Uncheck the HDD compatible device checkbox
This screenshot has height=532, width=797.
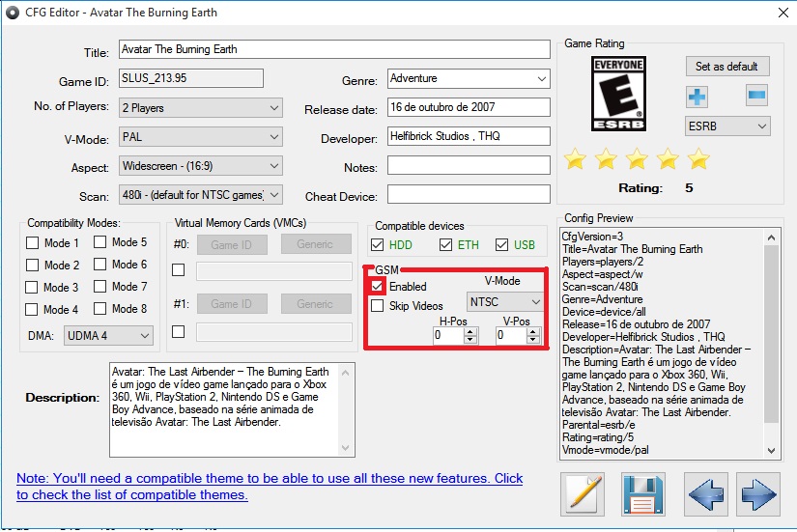[378, 245]
